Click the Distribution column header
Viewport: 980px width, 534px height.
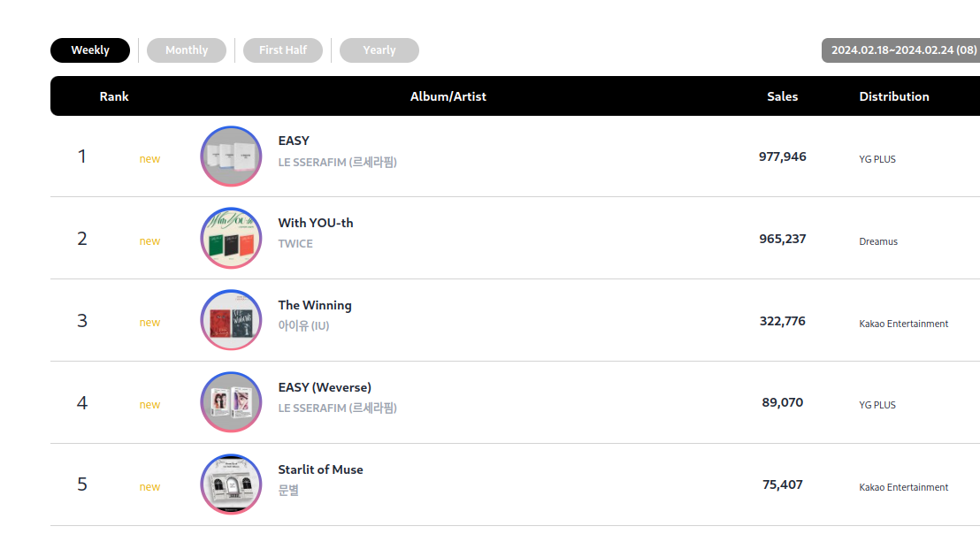(x=894, y=96)
